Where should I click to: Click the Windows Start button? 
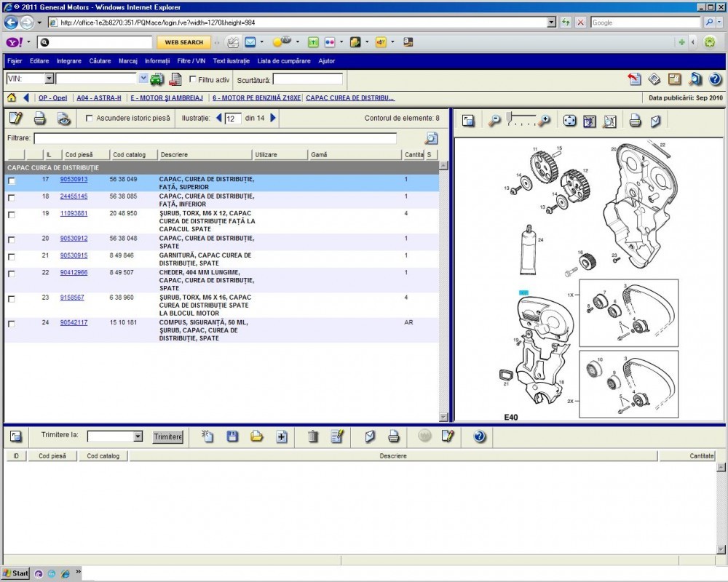tap(15, 573)
